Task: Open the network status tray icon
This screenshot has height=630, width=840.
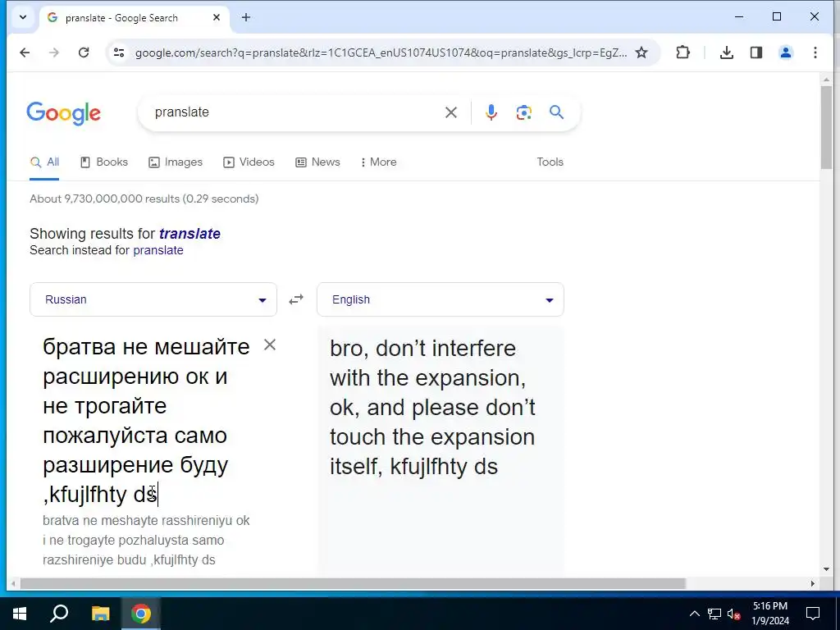Action: (714, 614)
